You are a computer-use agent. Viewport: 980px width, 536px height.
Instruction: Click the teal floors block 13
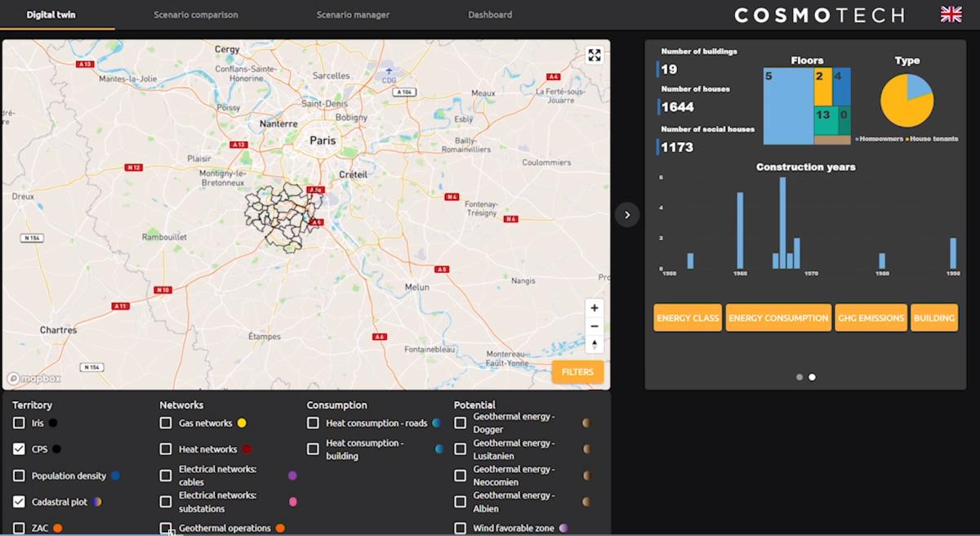(826, 121)
